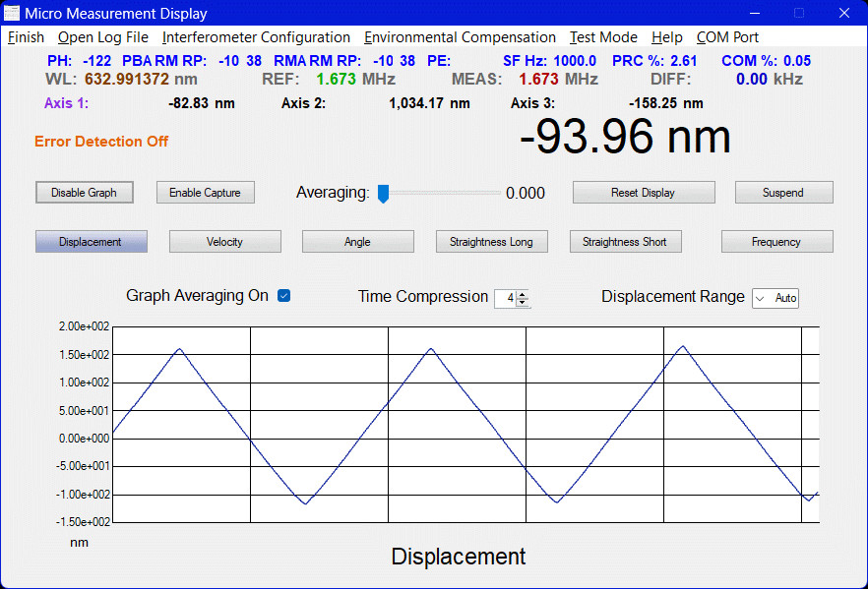The image size is (868, 589).
Task: Minimize the Micro Measurement Display window
Action: 755,13
